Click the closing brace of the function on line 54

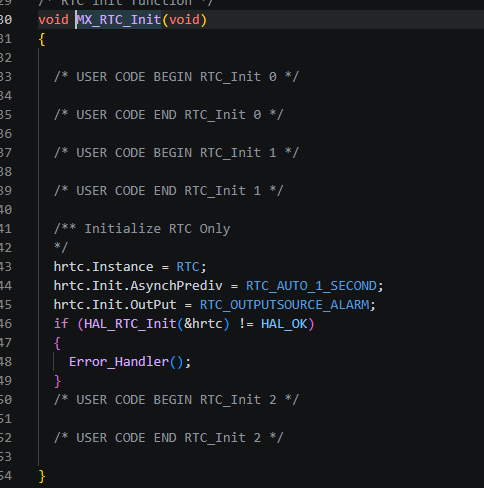pos(42,476)
